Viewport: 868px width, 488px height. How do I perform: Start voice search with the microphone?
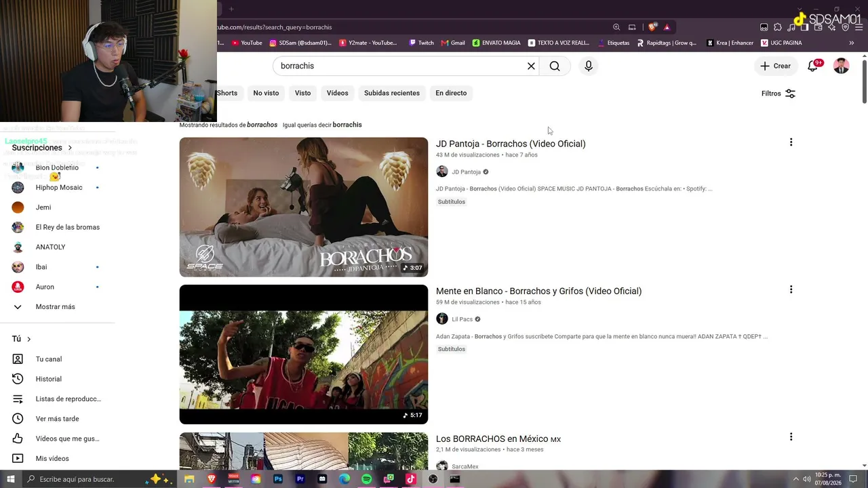(589, 66)
